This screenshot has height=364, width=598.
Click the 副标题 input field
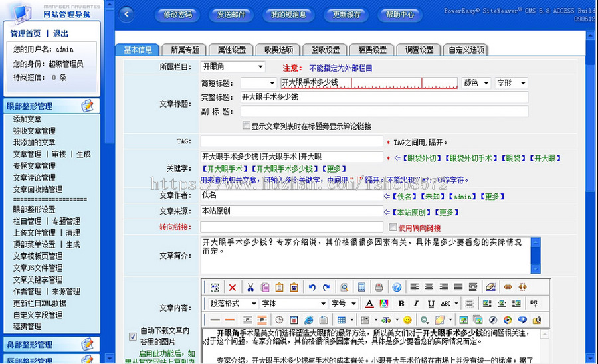coord(385,112)
